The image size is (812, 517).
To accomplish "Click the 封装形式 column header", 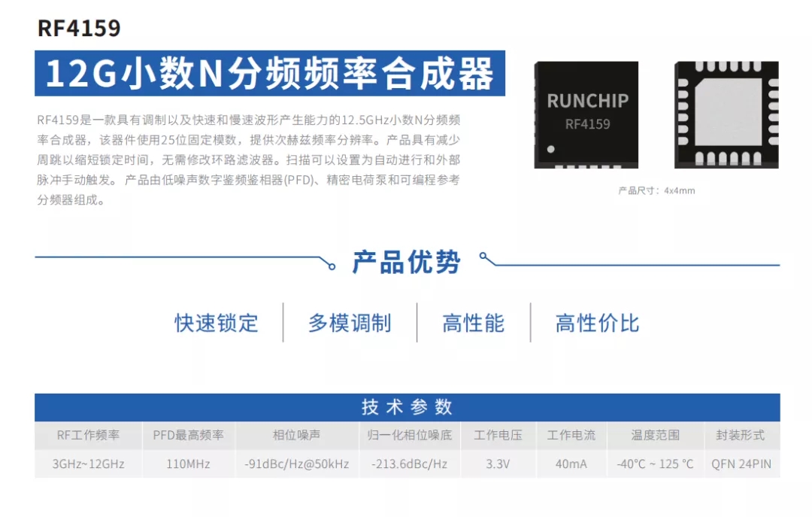I will point(741,435).
